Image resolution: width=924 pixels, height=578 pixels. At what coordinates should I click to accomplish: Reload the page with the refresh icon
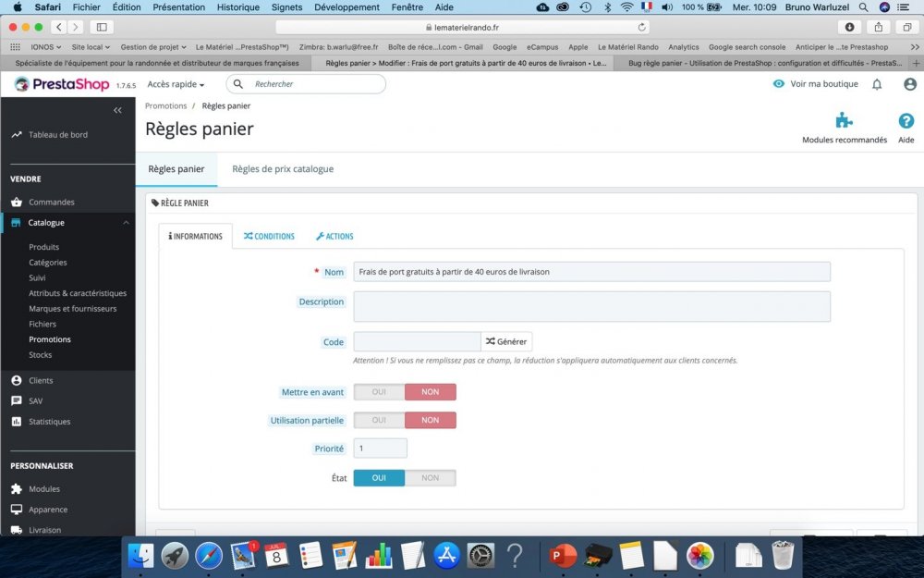tap(642, 27)
